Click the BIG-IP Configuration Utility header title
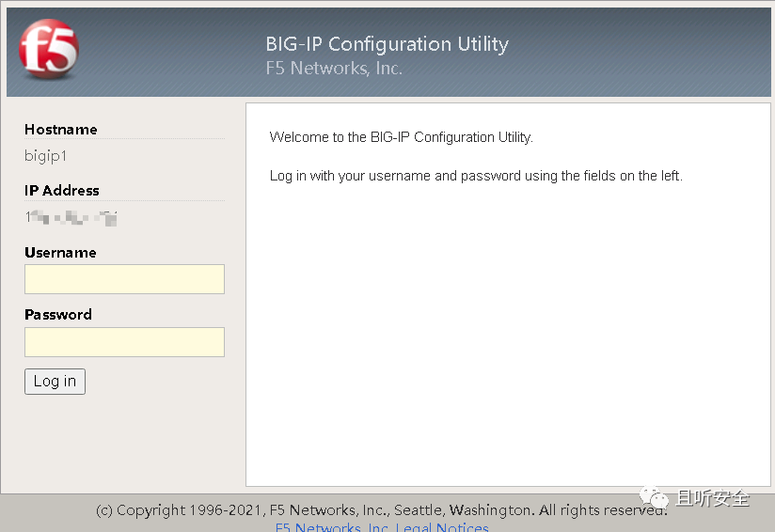The image size is (775, 532). 387,44
